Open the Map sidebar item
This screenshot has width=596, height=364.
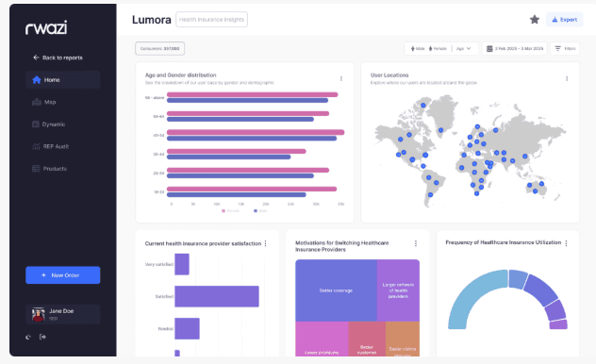63,102
